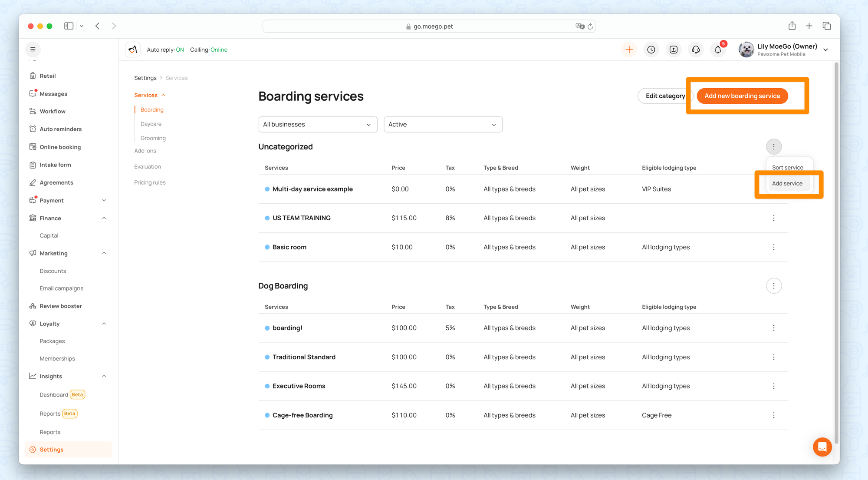Switch to Daycare services tab
Image resolution: width=868 pixels, height=480 pixels.
(x=151, y=124)
